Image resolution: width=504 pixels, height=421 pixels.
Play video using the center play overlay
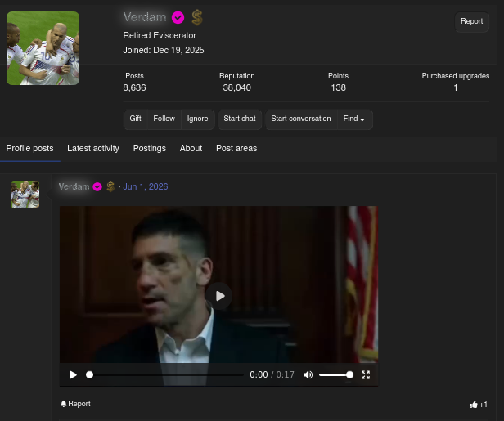[x=219, y=296]
